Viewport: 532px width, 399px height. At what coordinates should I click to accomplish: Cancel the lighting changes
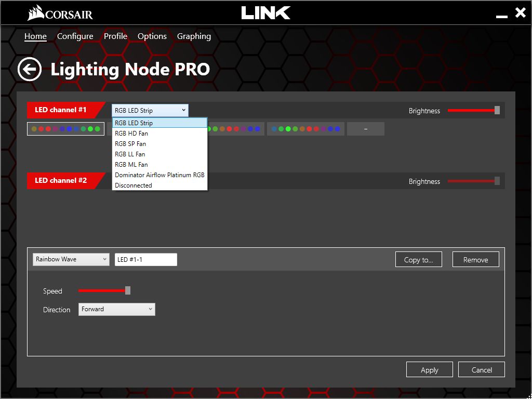(482, 369)
